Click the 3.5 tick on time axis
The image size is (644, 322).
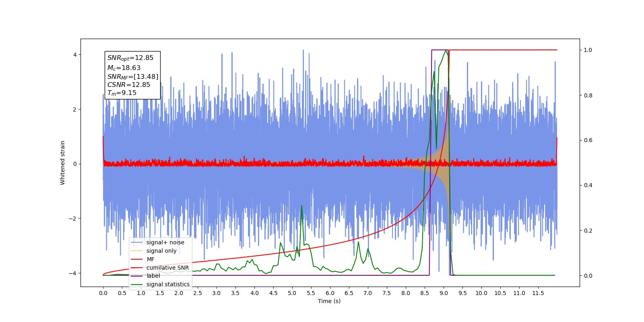(x=235, y=293)
